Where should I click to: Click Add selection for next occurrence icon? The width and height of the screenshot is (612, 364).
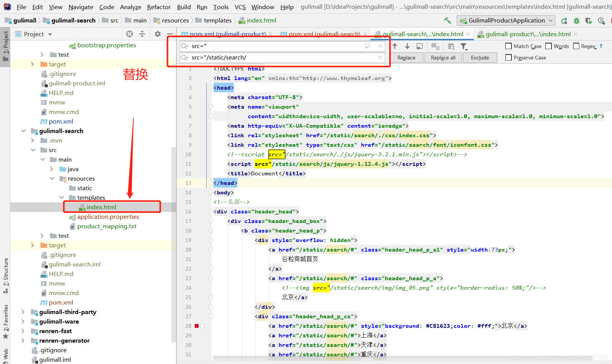coord(451,46)
